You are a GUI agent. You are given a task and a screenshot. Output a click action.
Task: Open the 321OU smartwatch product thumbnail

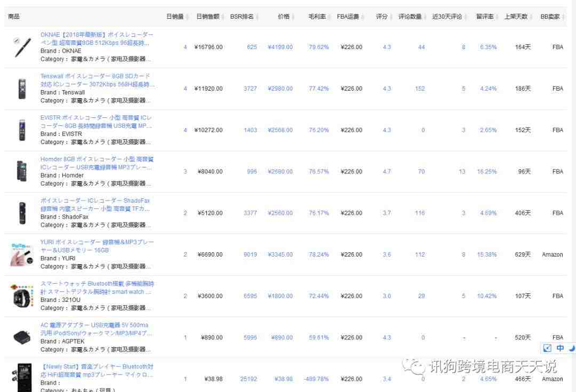coord(22,296)
